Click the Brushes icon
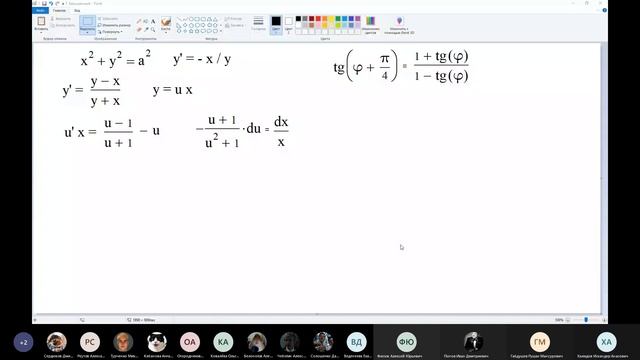 [x=166, y=21]
